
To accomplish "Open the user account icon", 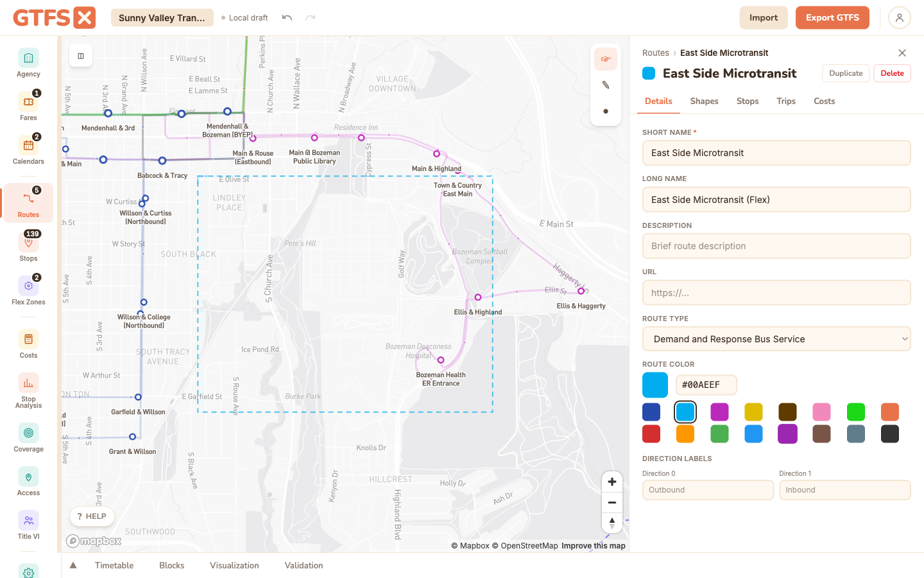I will click(x=900, y=18).
